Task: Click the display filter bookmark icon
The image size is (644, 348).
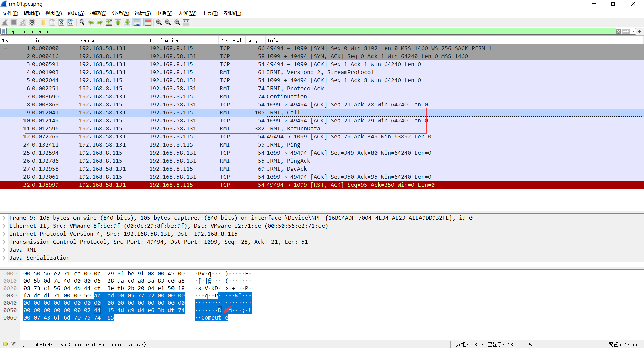Action: tap(3, 31)
